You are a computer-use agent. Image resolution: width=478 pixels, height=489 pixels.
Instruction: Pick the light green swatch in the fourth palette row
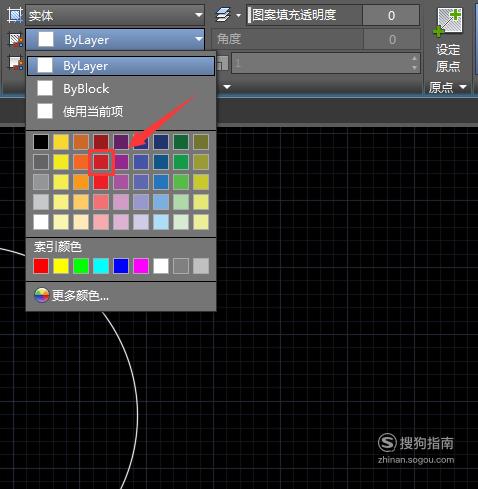(181, 202)
